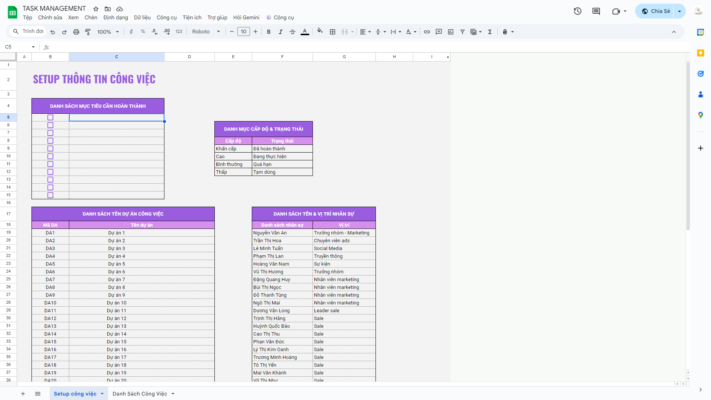Open the all sheets list icon

pos(37,394)
